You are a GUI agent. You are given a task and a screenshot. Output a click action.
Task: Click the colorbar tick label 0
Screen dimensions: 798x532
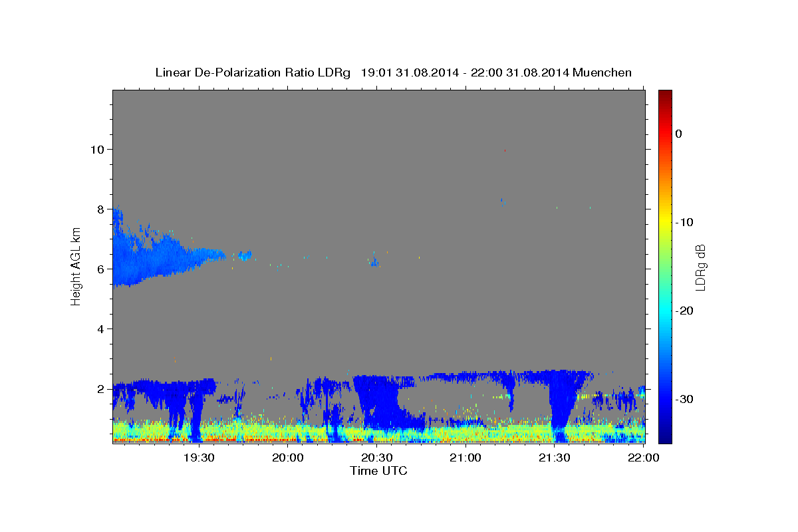point(678,134)
